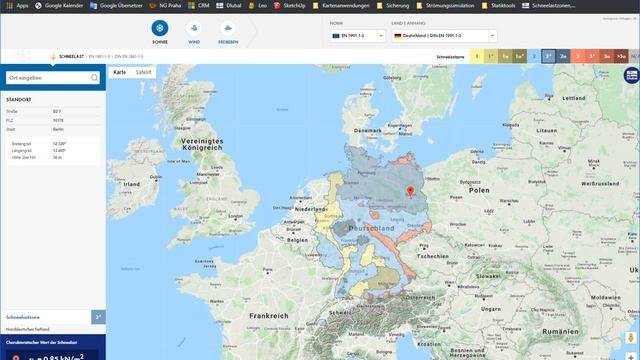Select snow zone 3* swatch
This screenshot has height=360, width=640.
tap(592, 56)
